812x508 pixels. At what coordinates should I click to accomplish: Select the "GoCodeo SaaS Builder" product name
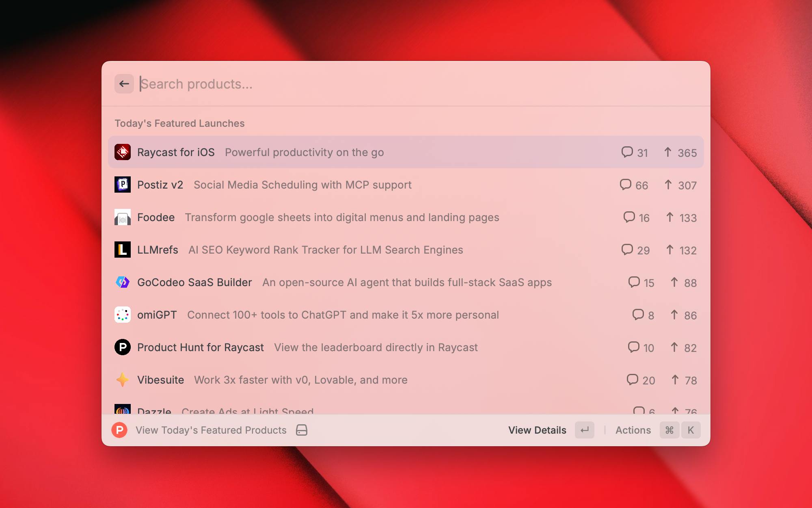pos(194,282)
